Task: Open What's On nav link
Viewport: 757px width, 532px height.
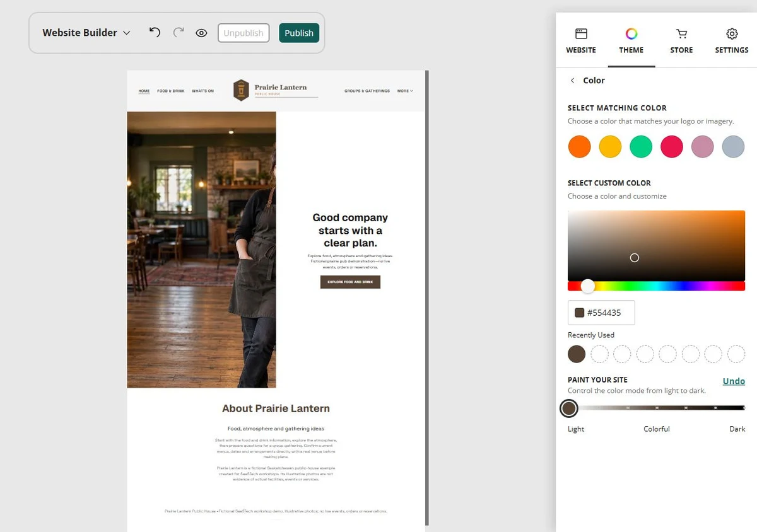Action: [x=202, y=91]
